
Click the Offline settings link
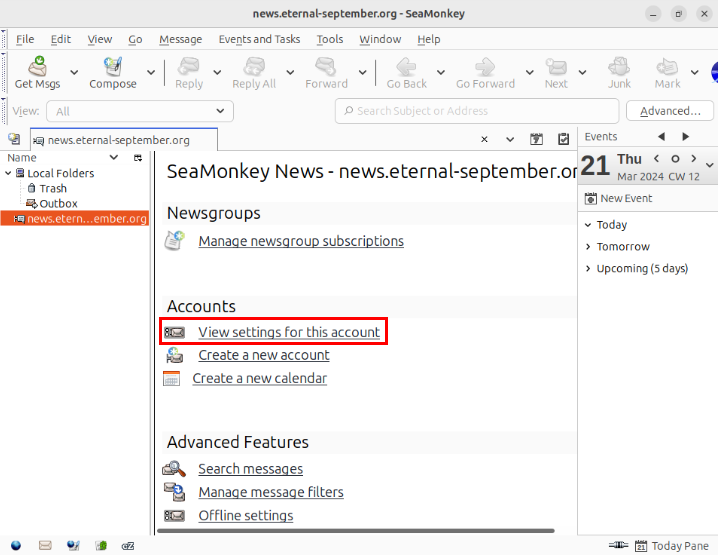[245, 516]
